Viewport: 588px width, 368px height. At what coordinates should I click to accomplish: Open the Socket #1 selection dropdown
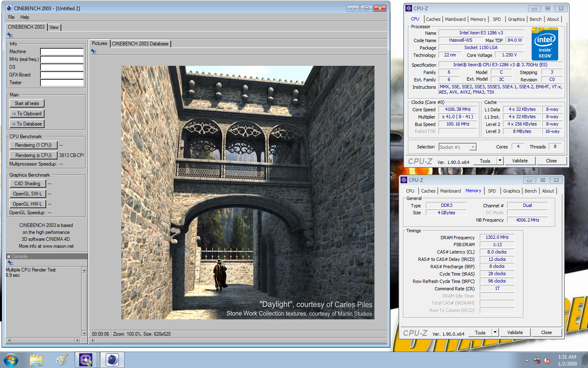[x=457, y=147]
